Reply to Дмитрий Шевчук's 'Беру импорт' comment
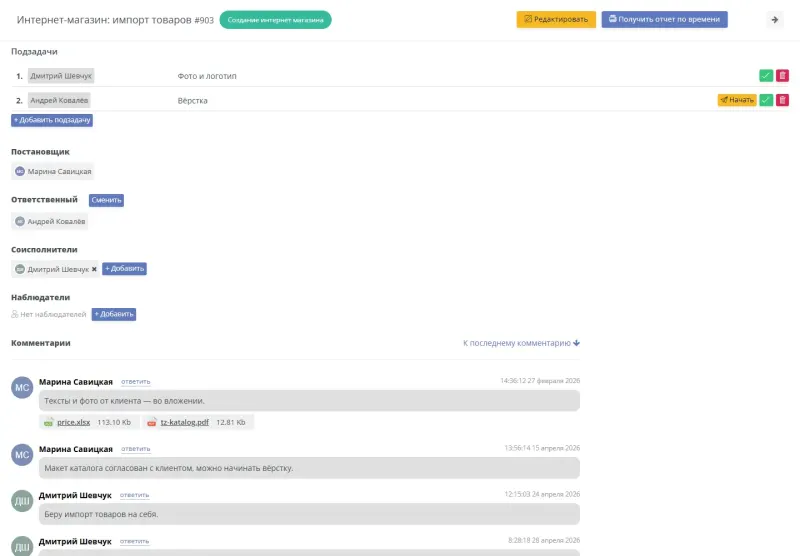The image size is (800, 556). pyautogui.click(x=135, y=495)
